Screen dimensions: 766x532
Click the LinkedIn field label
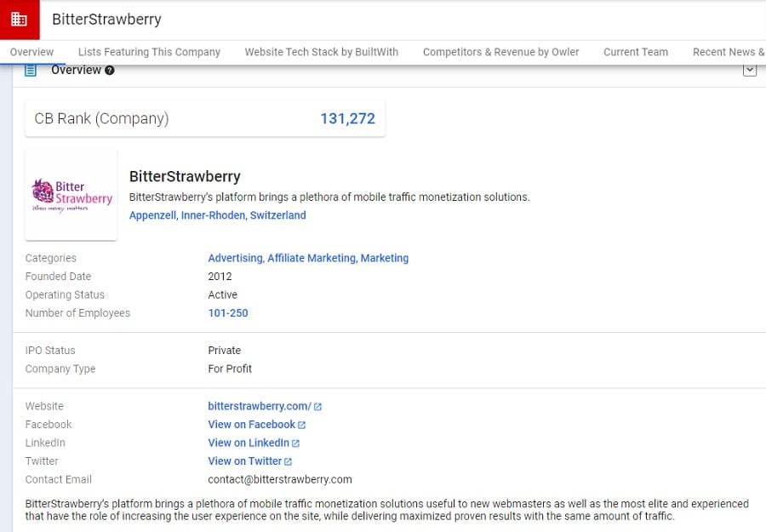click(x=45, y=443)
